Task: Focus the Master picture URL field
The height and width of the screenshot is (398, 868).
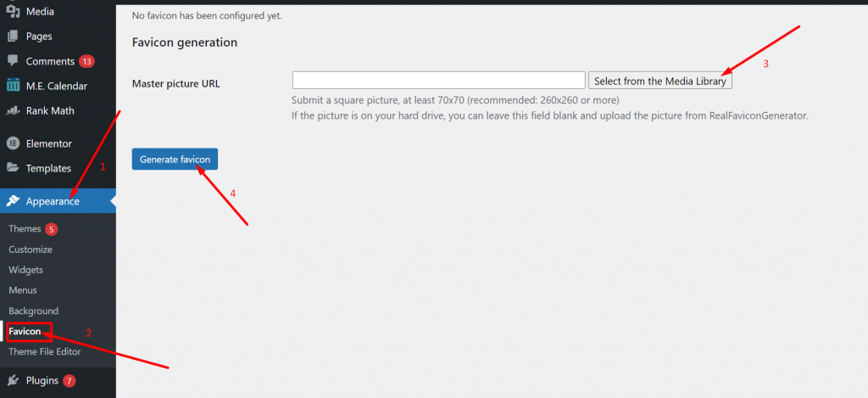Action: (438, 81)
